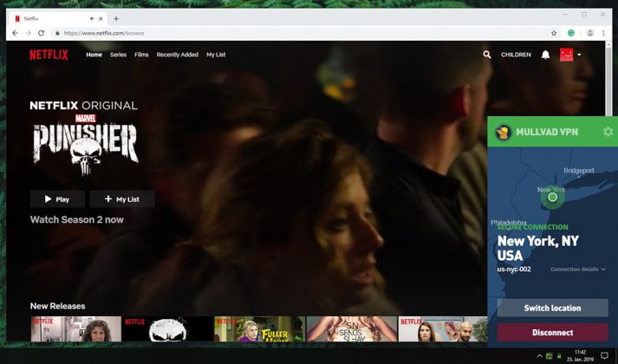This screenshot has width=618, height=364.
Task: Click the New York map marker
Action: pos(553,197)
